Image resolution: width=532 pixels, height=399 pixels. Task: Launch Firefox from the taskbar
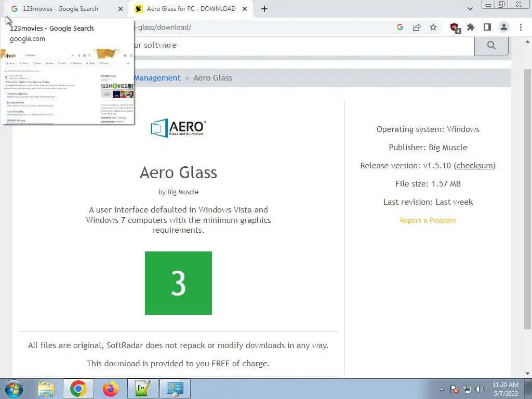point(111,389)
